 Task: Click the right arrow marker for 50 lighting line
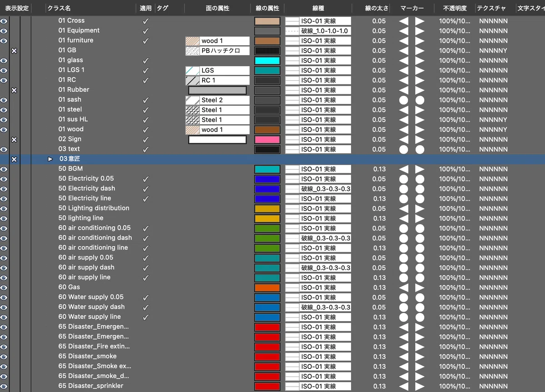(420, 218)
